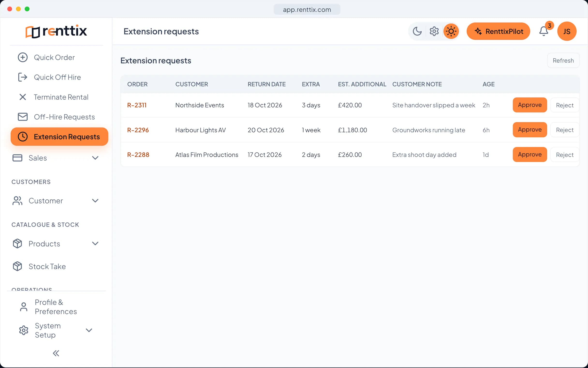Approve order R-2311 extension
588x368 pixels.
[x=529, y=105]
